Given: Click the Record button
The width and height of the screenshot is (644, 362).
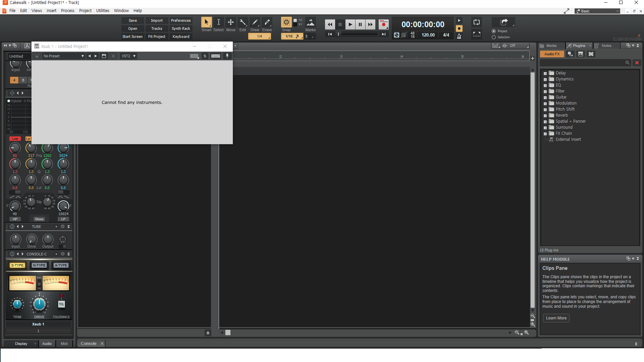Looking at the screenshot, I should tap(383, 24).
